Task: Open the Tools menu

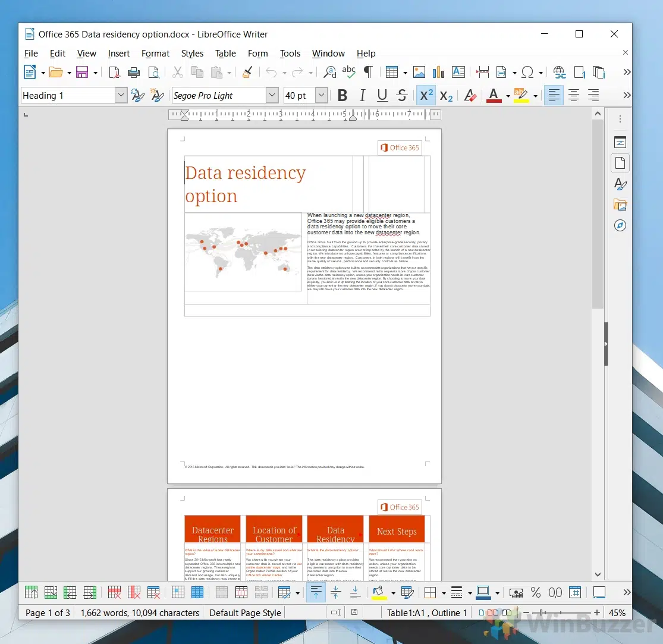Action: click(290, 54)
